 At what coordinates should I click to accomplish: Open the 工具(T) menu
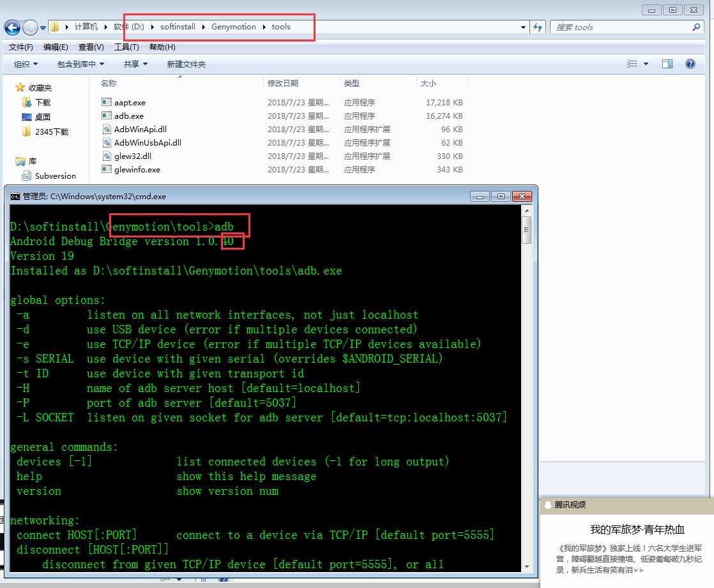pos(126,47)
